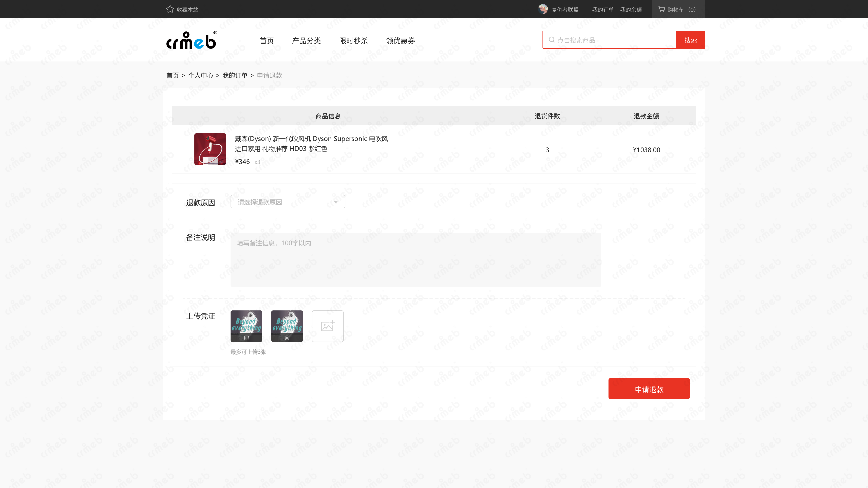The width and height of the screenshot is (868, 488).
Task: Open 我的订单 in top bar
Action: point(603,10)
